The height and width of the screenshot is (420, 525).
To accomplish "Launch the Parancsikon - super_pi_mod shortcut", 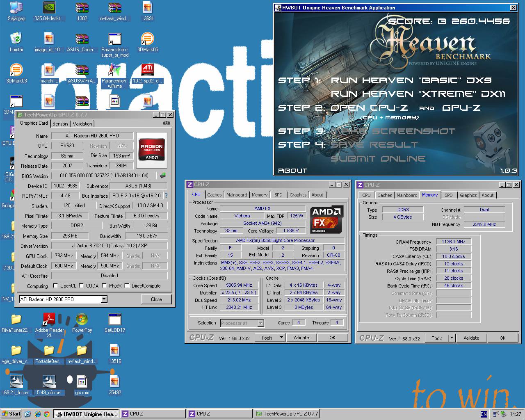I will (x=115, y=45).
